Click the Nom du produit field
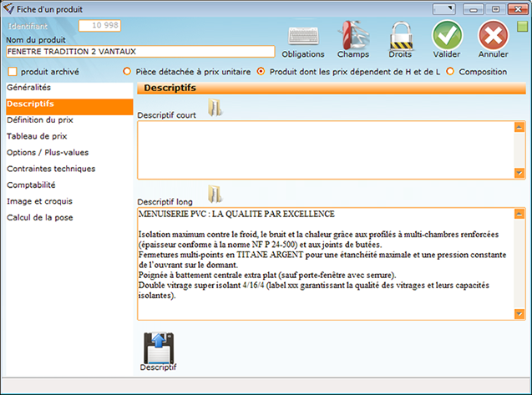Image resolution: width=532 pixels, height=395 pixels. point(140,52)
